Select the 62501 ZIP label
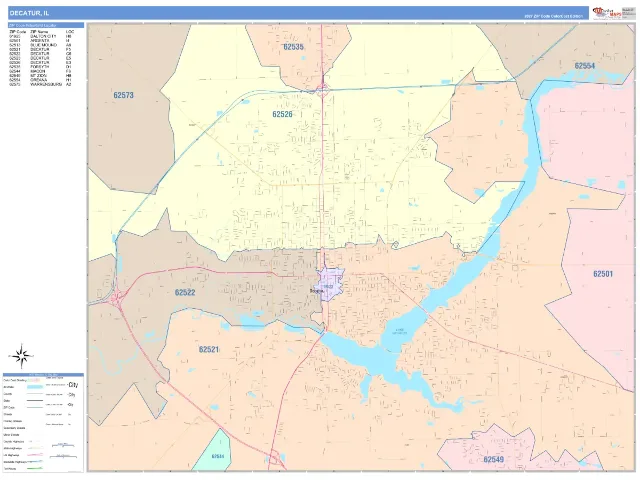Viewport: 640px width, 480px height. [603, 274]
